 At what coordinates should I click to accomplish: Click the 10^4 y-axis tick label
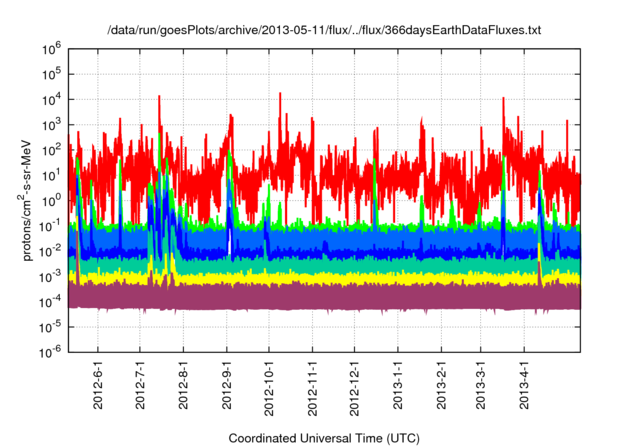[x=51, y=100]
